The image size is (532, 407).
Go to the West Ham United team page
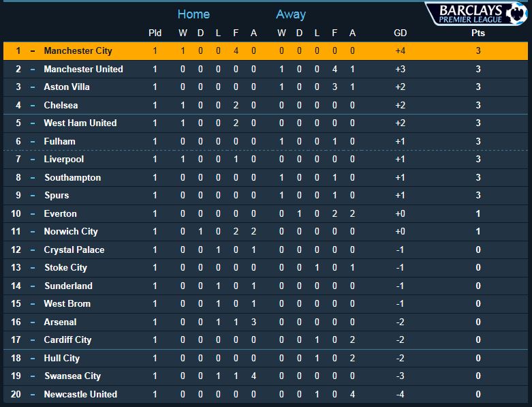coord(80,123)
